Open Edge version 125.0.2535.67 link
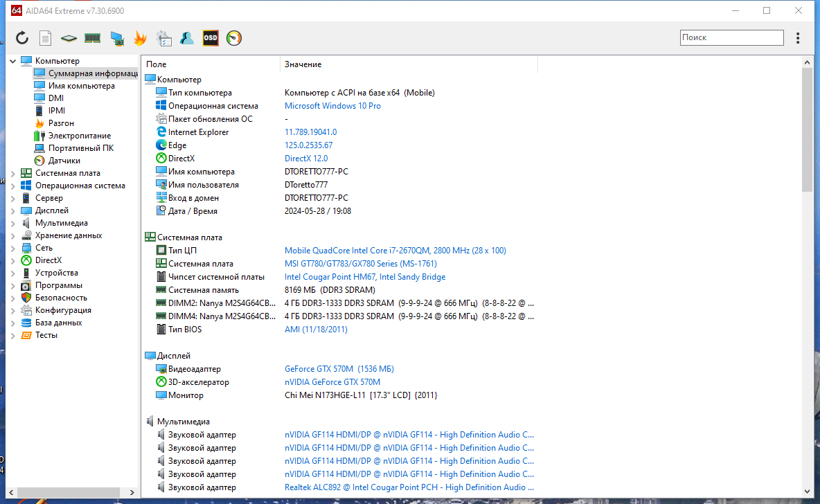820x504 pixels. click(x=309, y=145)
